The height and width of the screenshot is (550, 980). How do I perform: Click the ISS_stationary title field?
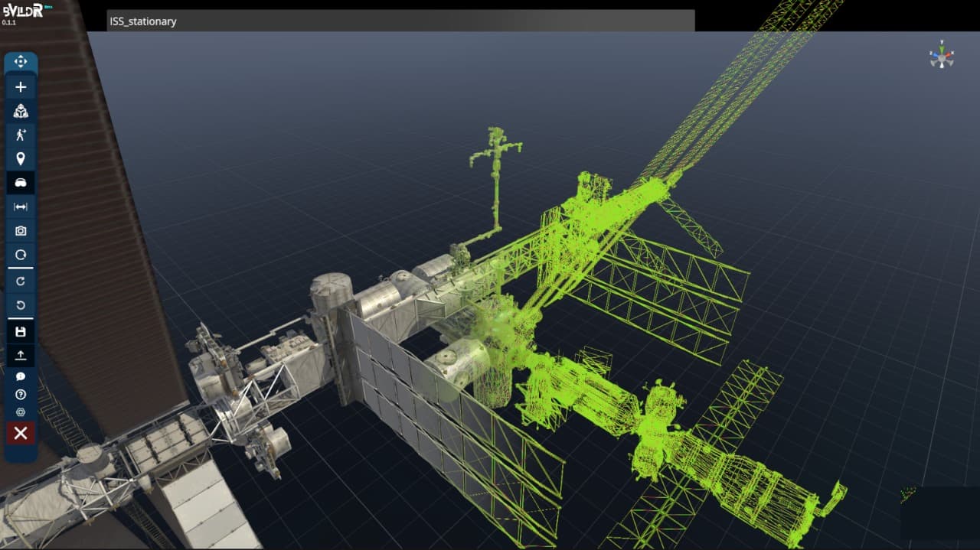(x=400, y=21)
